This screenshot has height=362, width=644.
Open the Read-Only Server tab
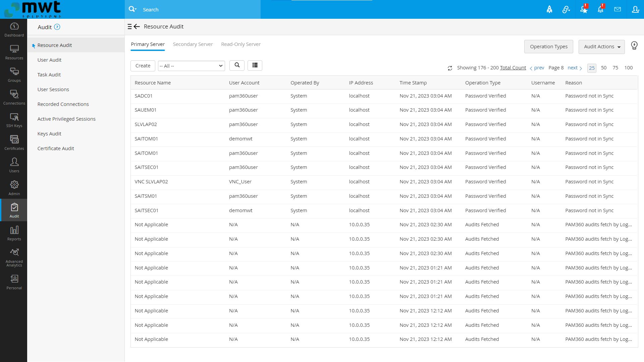240,44
